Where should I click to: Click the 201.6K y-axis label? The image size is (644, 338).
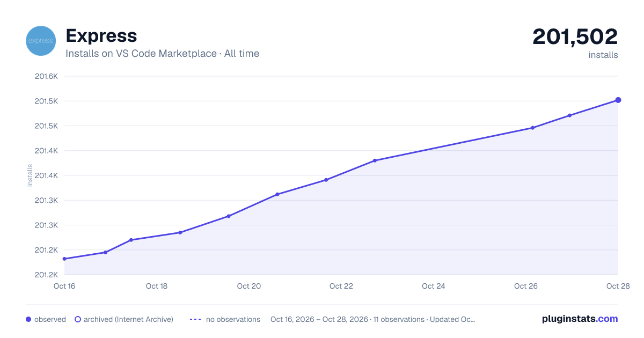pos(46,76)
